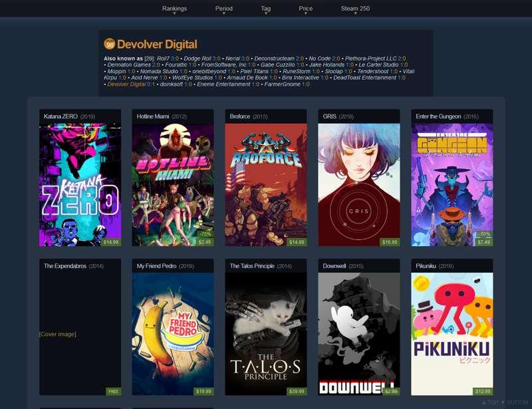Viewport: 532px width, 409px height.
Task: Open the My Friend Pedro title link
Action: point(156,266)
